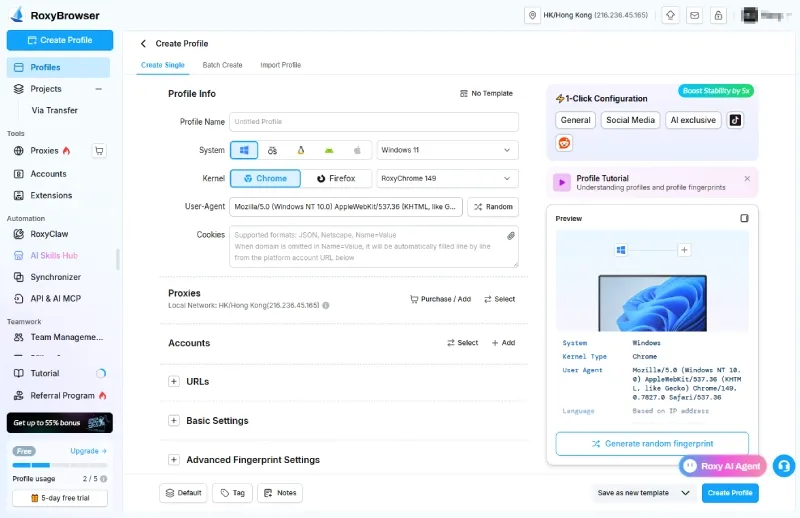This screenshot has width=800, height=518.
Task: Play the Profile Tutorial video icon
Action: click(562, 182)
